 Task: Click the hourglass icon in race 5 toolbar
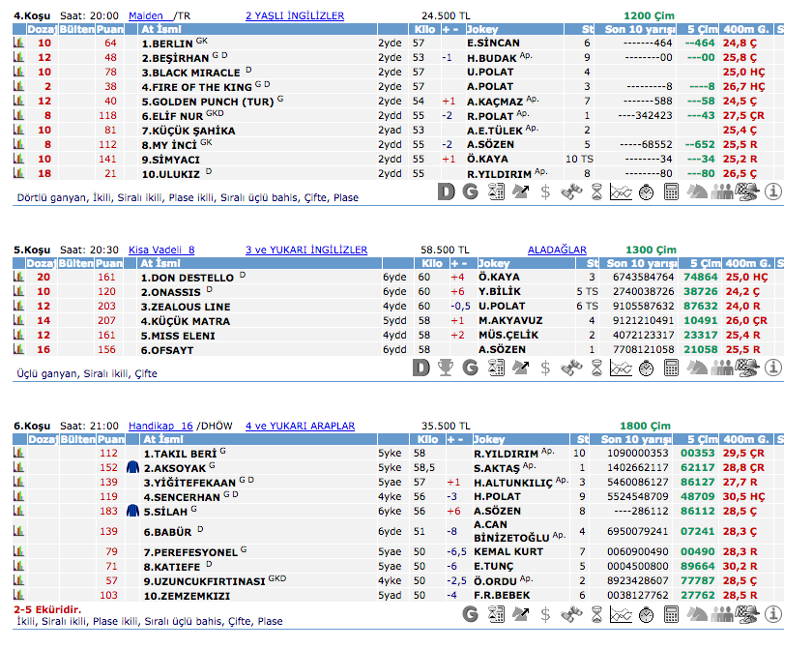click(596, 368)
